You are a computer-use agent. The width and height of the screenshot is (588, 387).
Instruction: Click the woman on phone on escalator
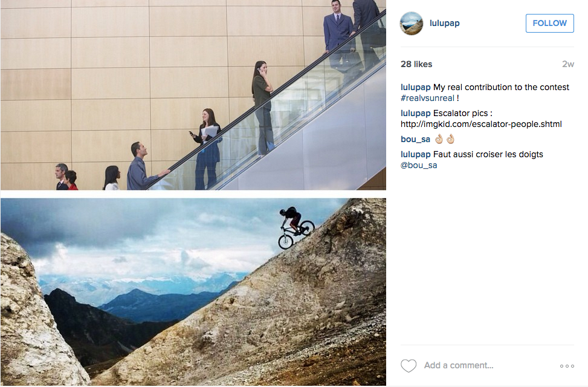pyautogui.click(x=263, y=108)
